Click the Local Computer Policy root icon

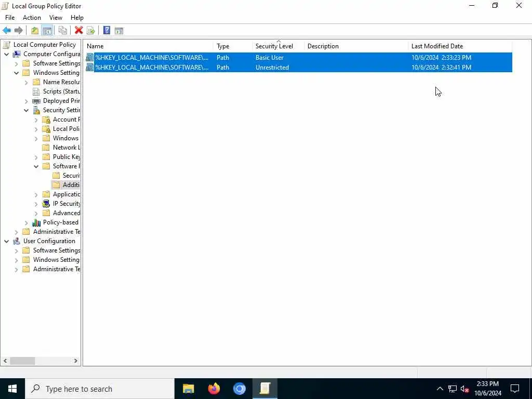[6, 45]
